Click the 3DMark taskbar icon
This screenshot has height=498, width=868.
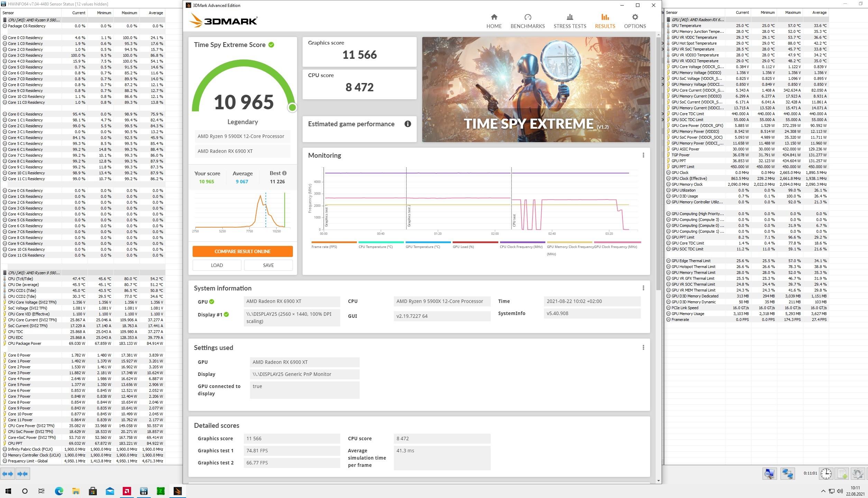point(177,491)
